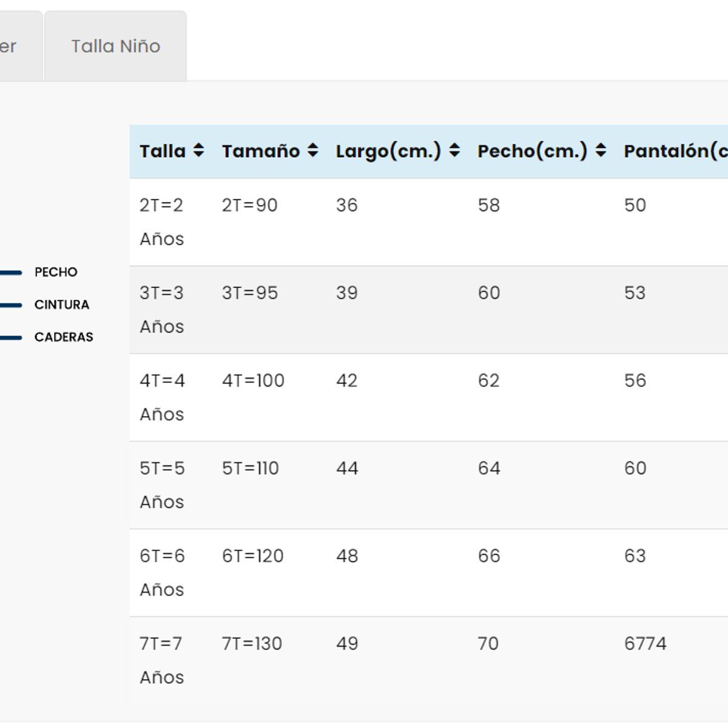
Task: Sort table by Tamaño column arrows
Action: tap(312, 150)
